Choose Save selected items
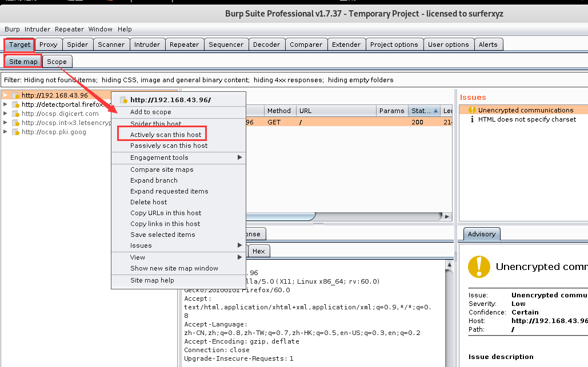The width and height of the screenshot is (588, 367). pyautogui.click(x=178, y=235)
